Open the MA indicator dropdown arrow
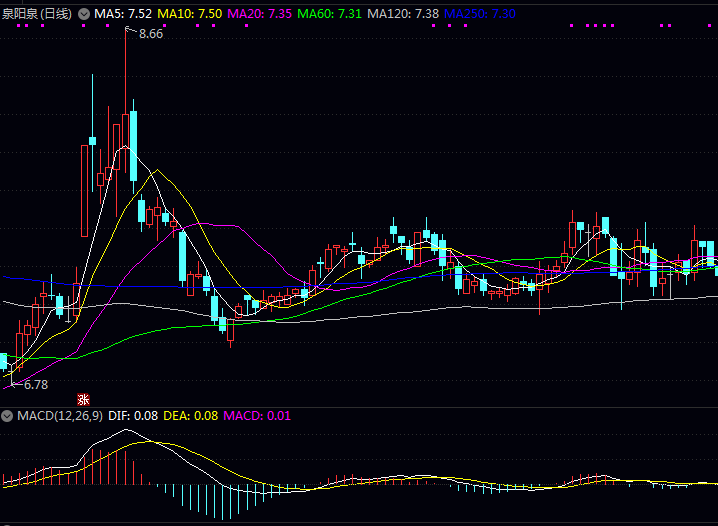This screenshot has height=526, width=718. point(83,14)
